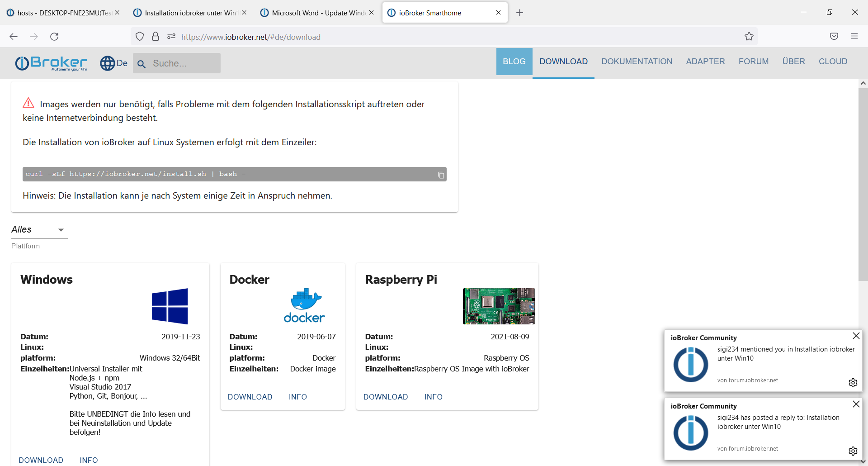Open the DOKUMENTATION menu item
This screenshot has width=868, height=466.
pos(637,62)
